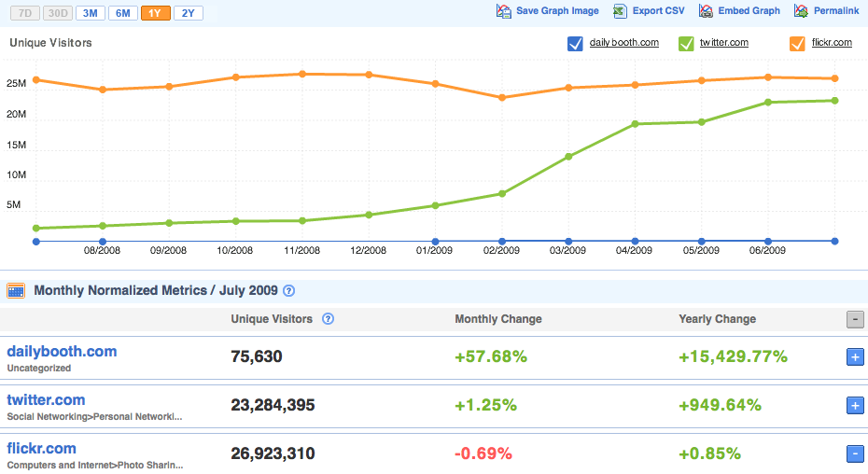Image resolution: width=868 pixels, height=474 pixels.
Task: Click flickr data point at 11/2008
Action: pyautogui.click(x=302, y=74)
